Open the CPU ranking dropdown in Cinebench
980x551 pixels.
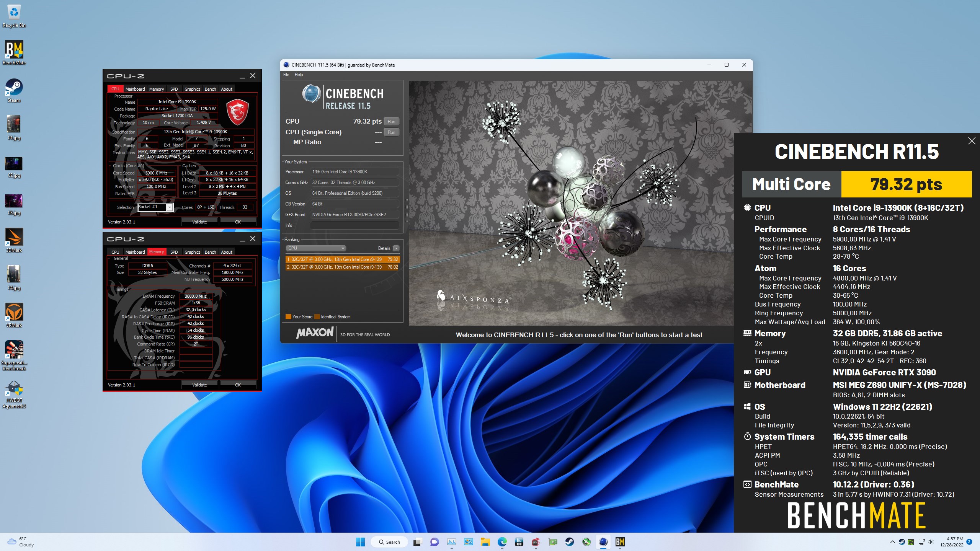tap(316, 248)
